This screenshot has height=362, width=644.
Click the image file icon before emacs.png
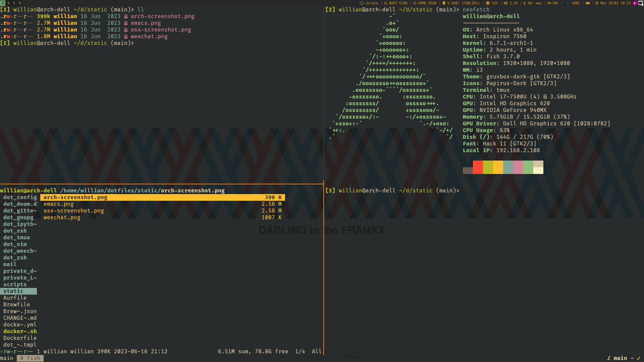pos(126,23)
